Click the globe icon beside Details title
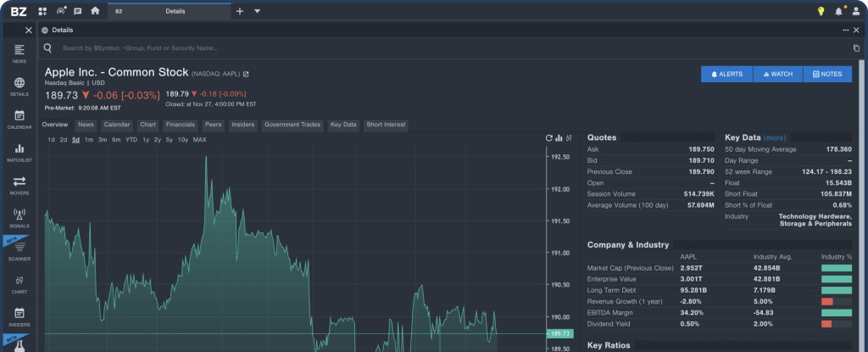The width and height of the screenshot is (868, 352). click(45, 31)
